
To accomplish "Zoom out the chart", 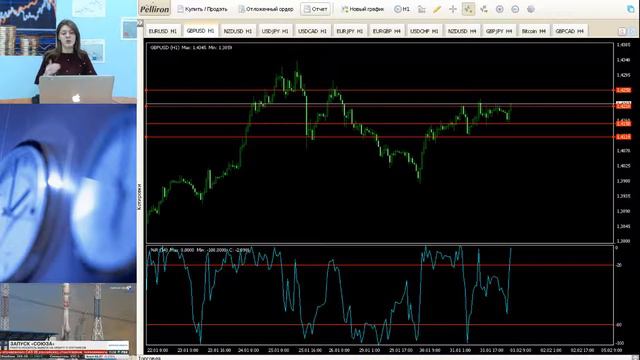I will (x=515, y=9).
